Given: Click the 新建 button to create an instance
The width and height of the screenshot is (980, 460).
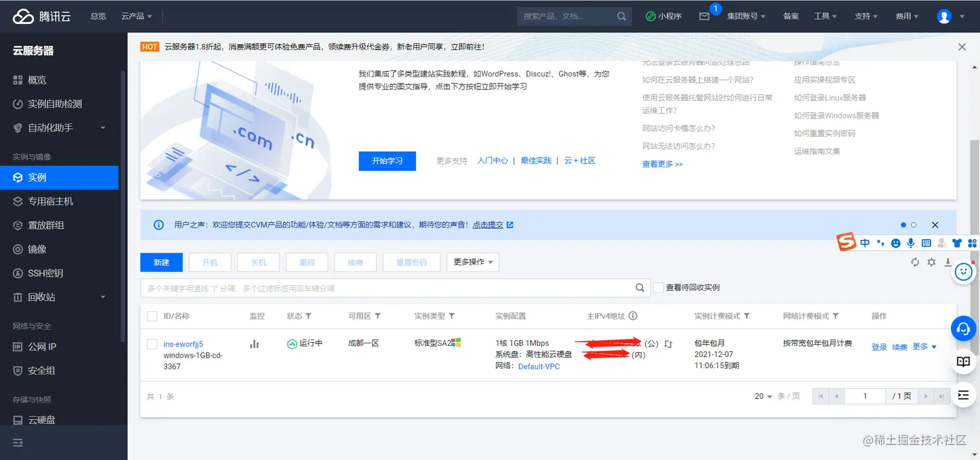Looking at the screenshot, I should (x=161, y=262).
